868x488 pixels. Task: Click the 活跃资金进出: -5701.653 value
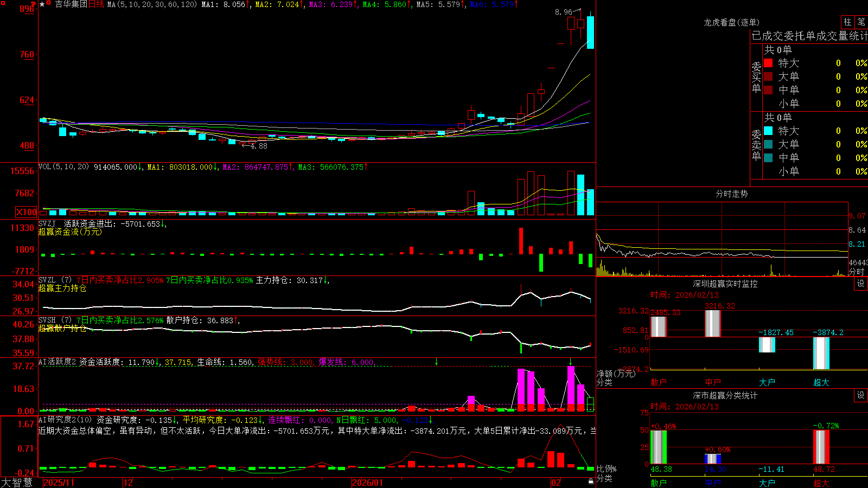click(x=112, y=224)
